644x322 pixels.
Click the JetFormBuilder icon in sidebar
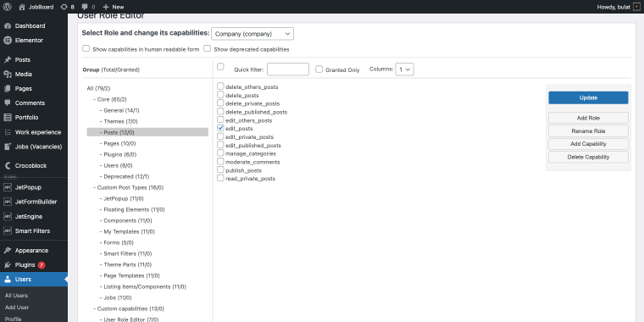click(8, 202)
